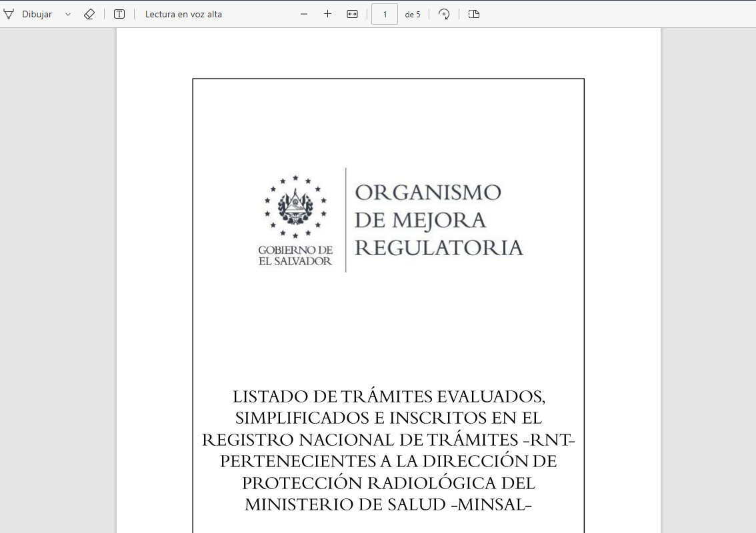Click the 'LISTADO DE TRÁMITES EVALUADOS,' heading line

(389, 396)
